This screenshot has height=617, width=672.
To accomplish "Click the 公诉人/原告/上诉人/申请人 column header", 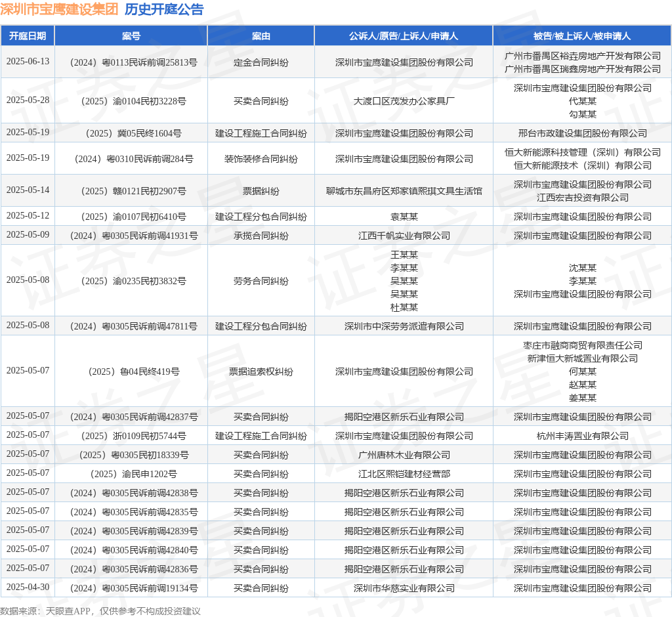I will click(404, 36).
